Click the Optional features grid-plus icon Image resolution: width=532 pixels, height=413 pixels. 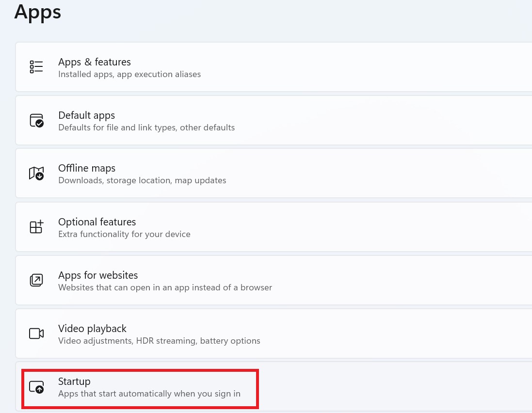coord(36,227)
